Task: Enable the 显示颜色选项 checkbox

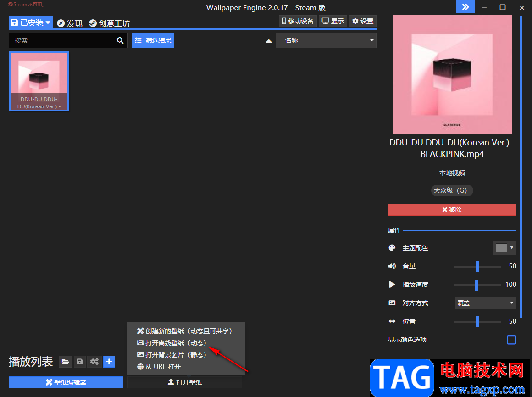Action: (x=511, y=340)
